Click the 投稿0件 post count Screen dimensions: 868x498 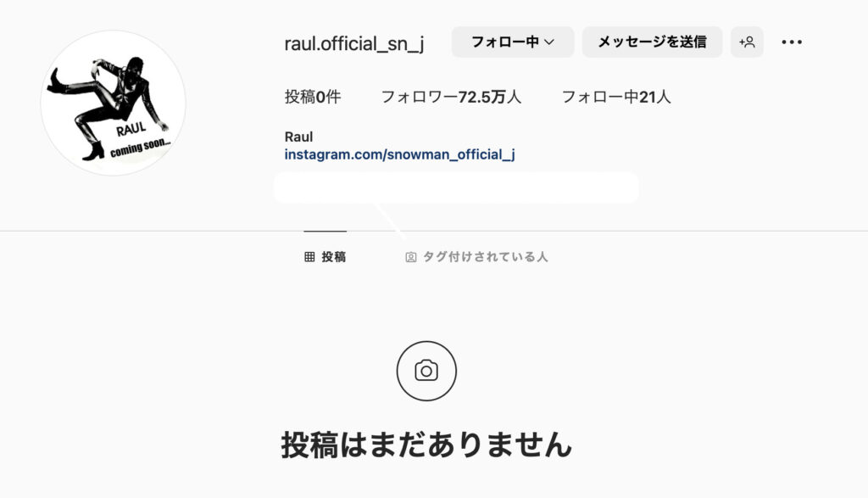click(x=313, y=97)
